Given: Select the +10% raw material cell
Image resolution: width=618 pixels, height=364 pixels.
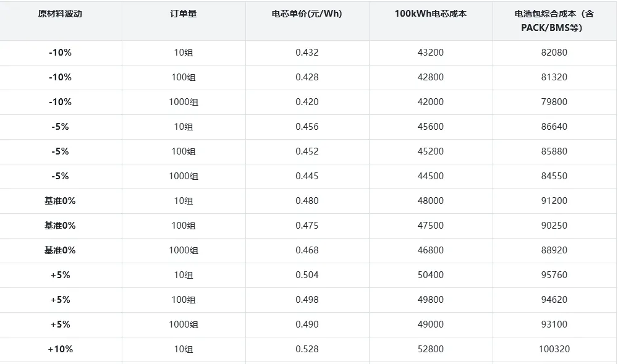Looking at the screenshot, I should pos(61,349).
